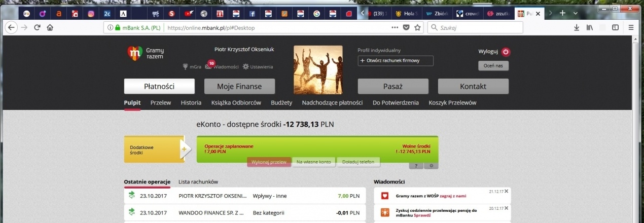This screenshot has width=644, height=223.
Task: Expand the list all tabs chevron
Action: tap(575, 13)
